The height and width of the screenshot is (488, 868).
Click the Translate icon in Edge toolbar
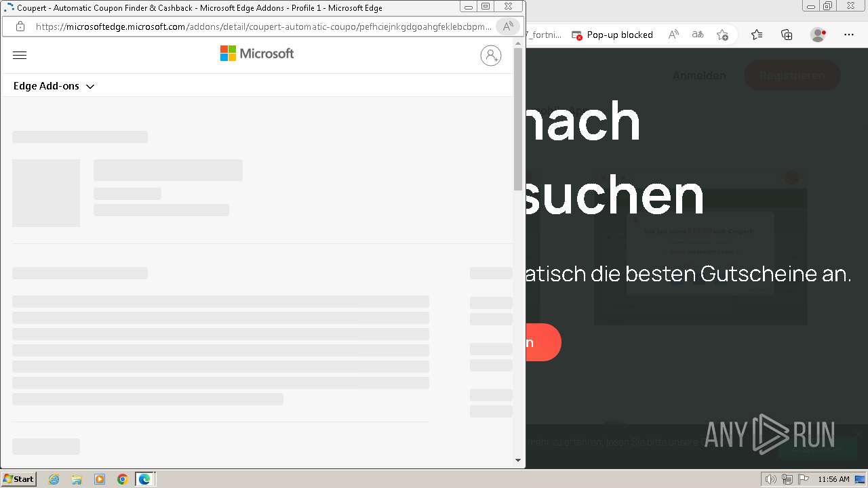pyautogui.click(x=698, y=35)
